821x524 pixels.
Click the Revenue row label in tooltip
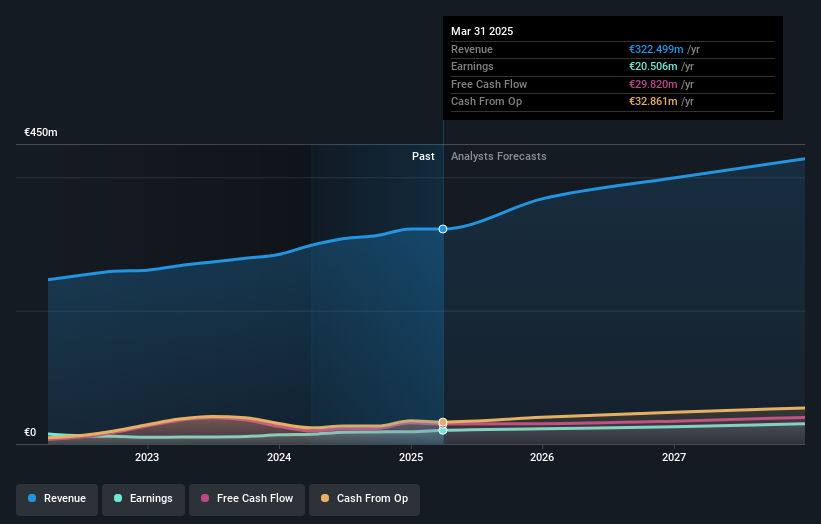[472, 49]
